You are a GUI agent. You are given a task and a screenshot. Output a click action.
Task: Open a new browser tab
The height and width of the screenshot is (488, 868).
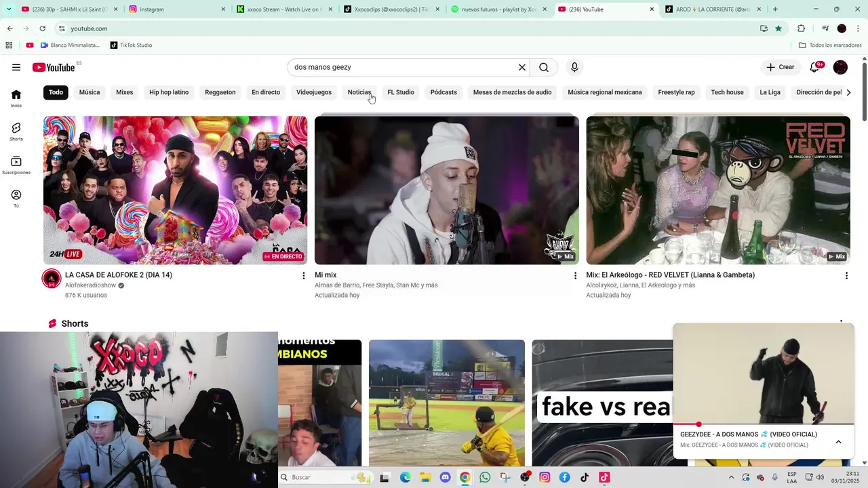775,9
